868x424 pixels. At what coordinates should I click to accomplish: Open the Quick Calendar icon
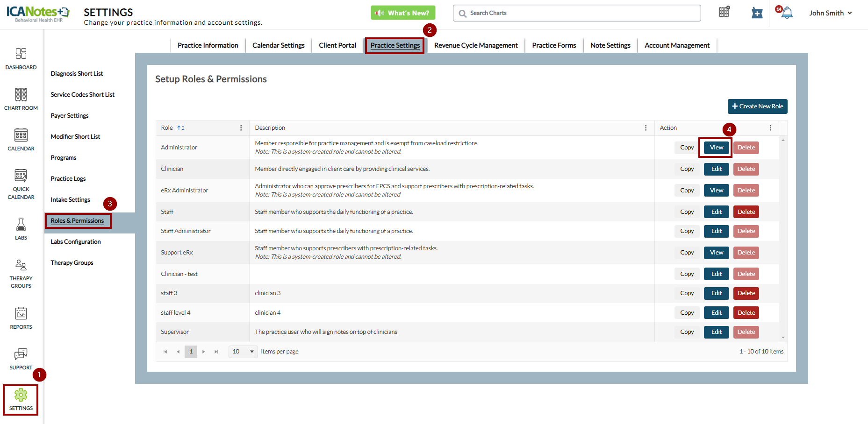(21, 176)
